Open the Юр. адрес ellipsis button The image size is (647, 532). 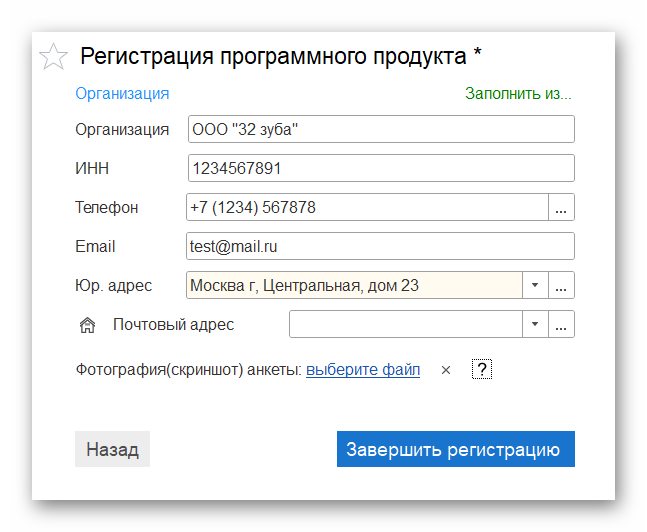[x=561, y=285]
